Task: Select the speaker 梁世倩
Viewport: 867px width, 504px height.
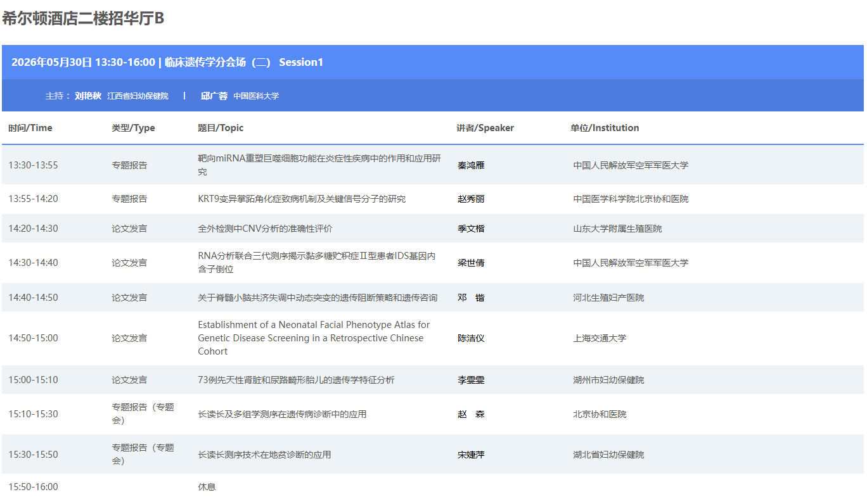Action: coord(471,263)
